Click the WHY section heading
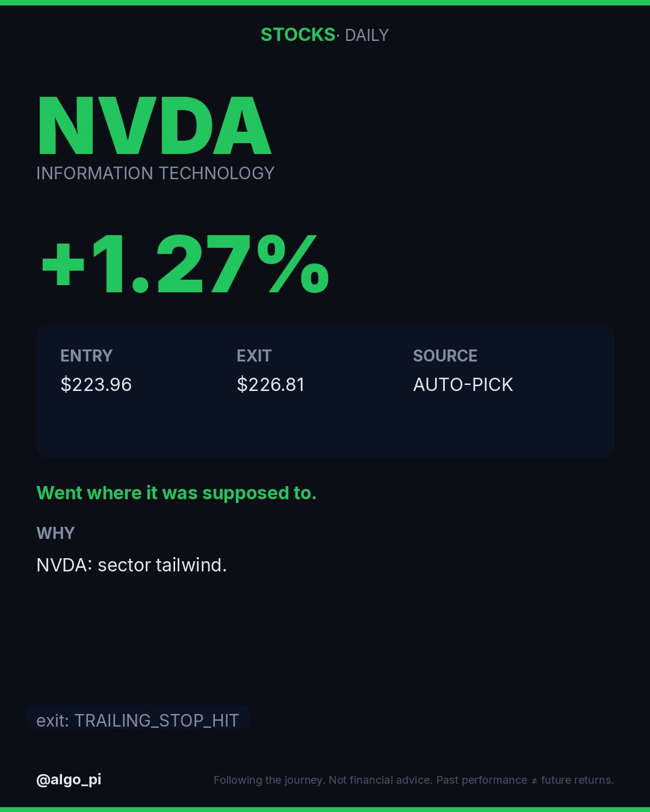This screenshot has height=812, width=650. [x=55, y=534]
